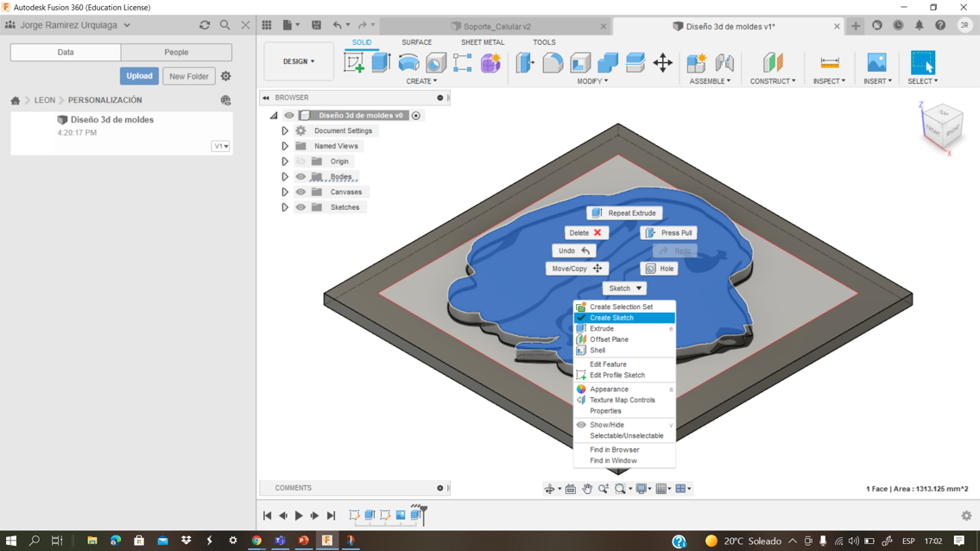
Task: Open the Measure tool under Inspect
Action: [x=829, y=62]
